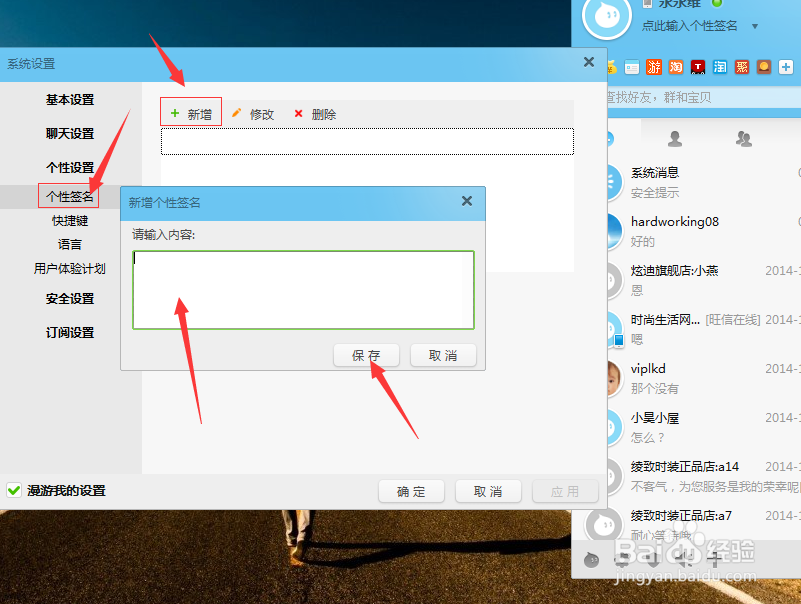The height and width of the screenshot is (604, 801).
Task: Open the orange 淘 Taobao icon
Action: coord(676,67)
